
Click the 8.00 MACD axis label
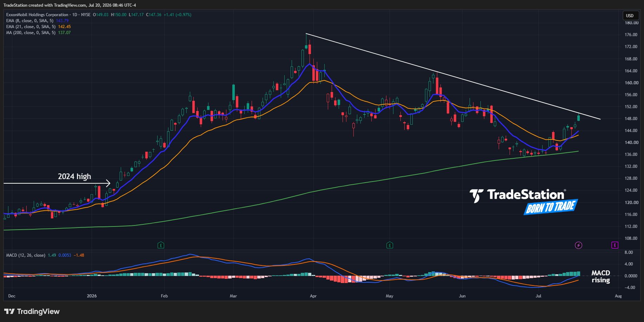tap(629, 252)
